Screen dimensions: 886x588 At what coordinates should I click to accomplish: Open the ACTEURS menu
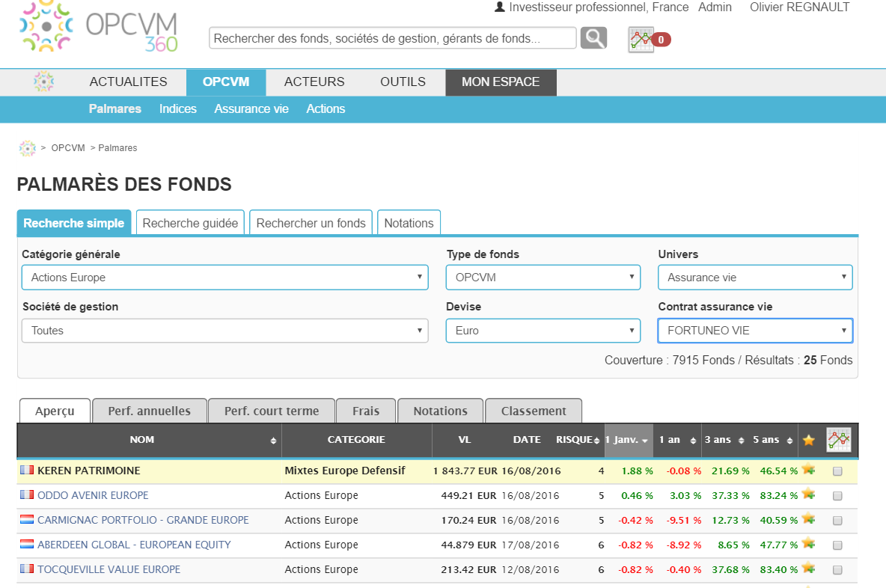coord(314,82)
